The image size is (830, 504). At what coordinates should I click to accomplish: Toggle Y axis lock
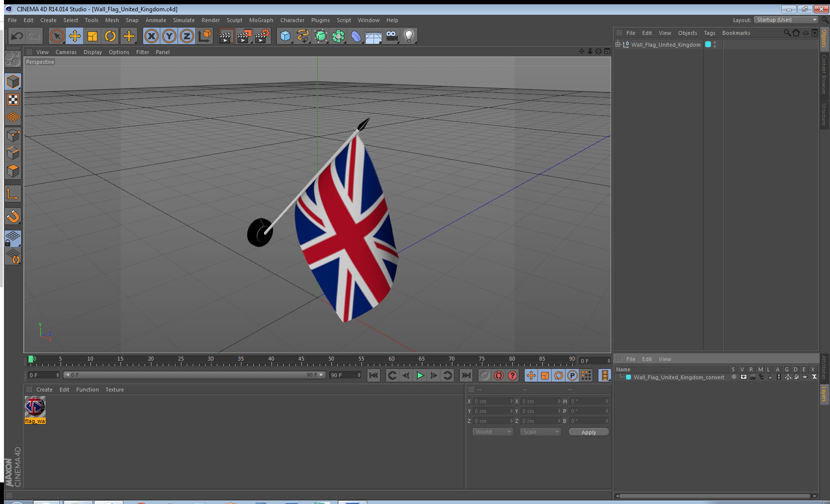coord(169,36)
